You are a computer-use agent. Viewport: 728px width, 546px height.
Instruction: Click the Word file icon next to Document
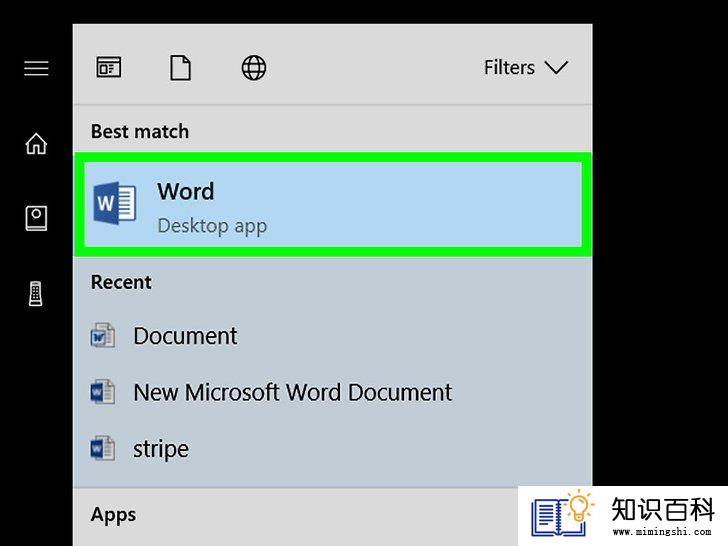[102, 335]
